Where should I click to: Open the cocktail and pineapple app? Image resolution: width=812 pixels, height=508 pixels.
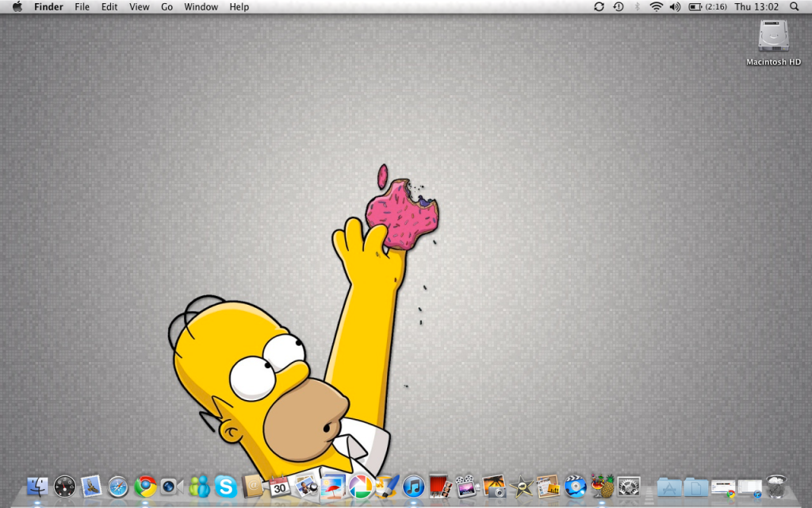(602, 487)
